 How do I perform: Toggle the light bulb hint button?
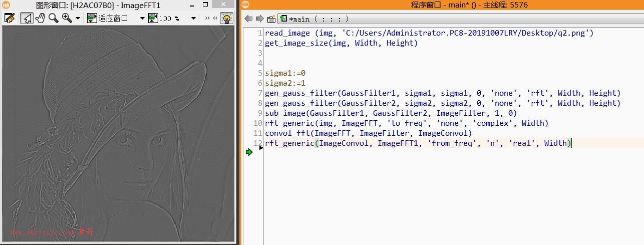[x=227, y=18]
